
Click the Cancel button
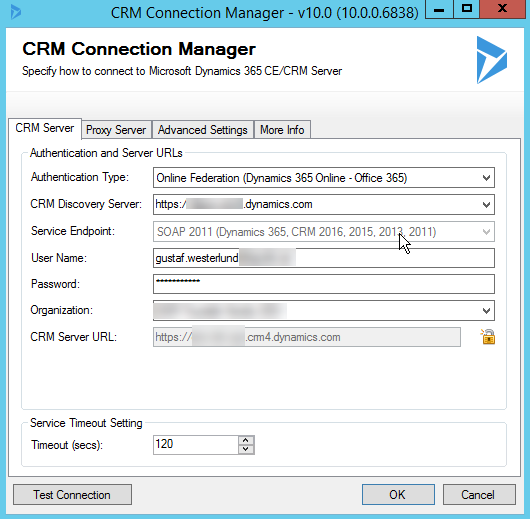pyautogui.click(x=479, y=495)
